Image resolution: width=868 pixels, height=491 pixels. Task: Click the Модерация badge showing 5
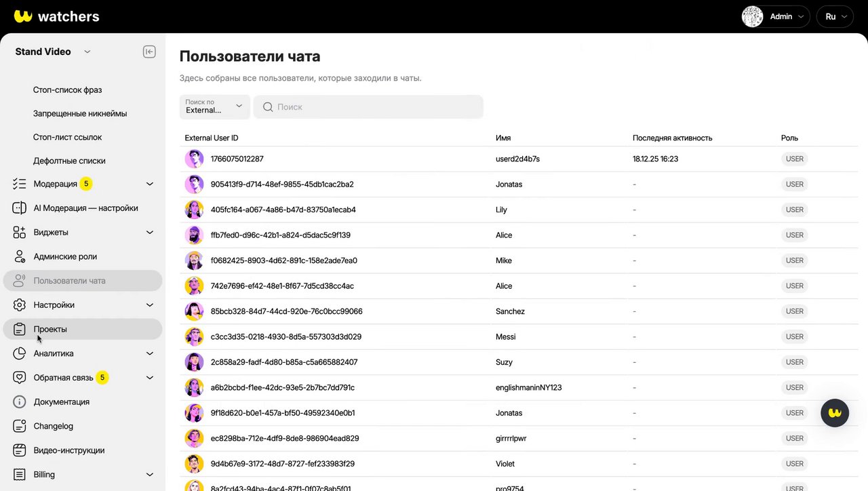point(86,184)
